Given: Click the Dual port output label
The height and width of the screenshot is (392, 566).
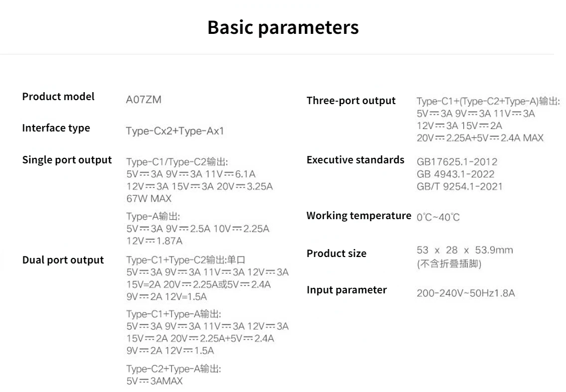Looking at the screenshot, I should 63,260.
